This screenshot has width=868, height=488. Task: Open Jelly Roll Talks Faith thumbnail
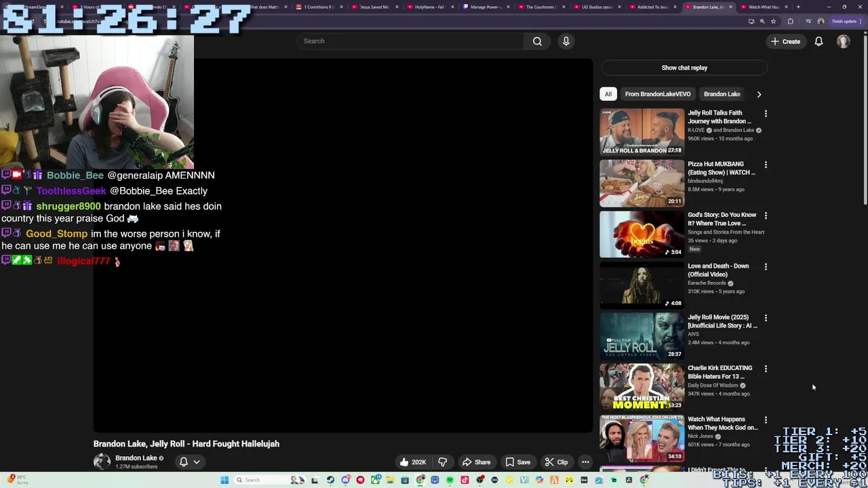[x=642, y=132]
